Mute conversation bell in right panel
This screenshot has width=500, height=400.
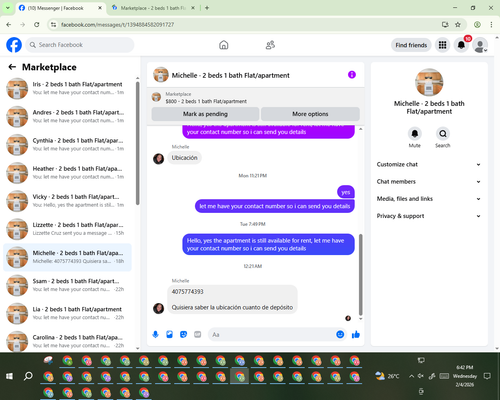(415, 134)
